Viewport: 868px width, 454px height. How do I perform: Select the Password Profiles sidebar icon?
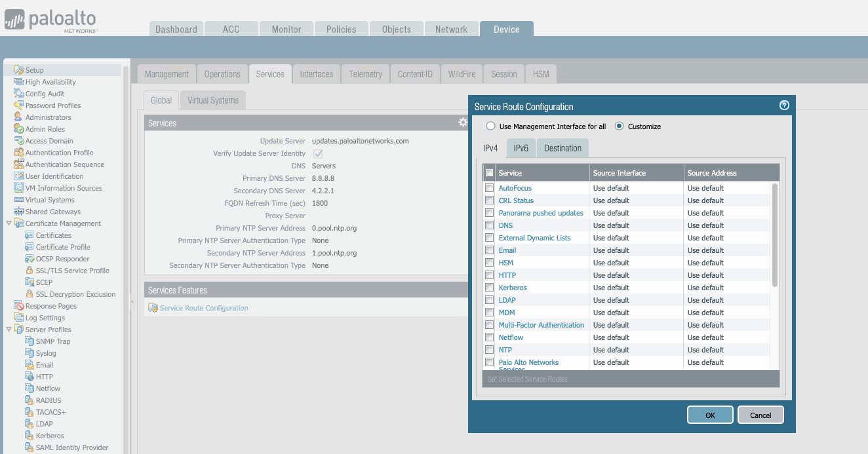[18, 105]
